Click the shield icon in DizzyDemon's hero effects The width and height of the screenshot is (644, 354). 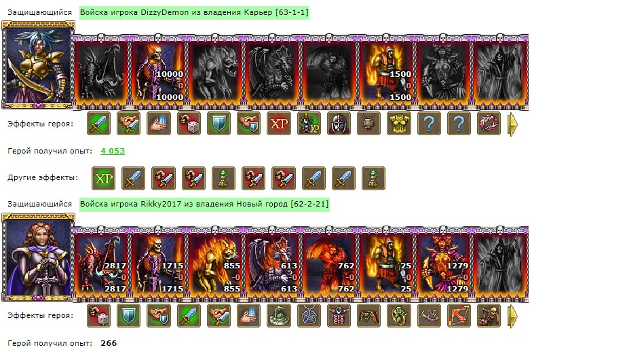pyautogui.click(x=219, y=124)
